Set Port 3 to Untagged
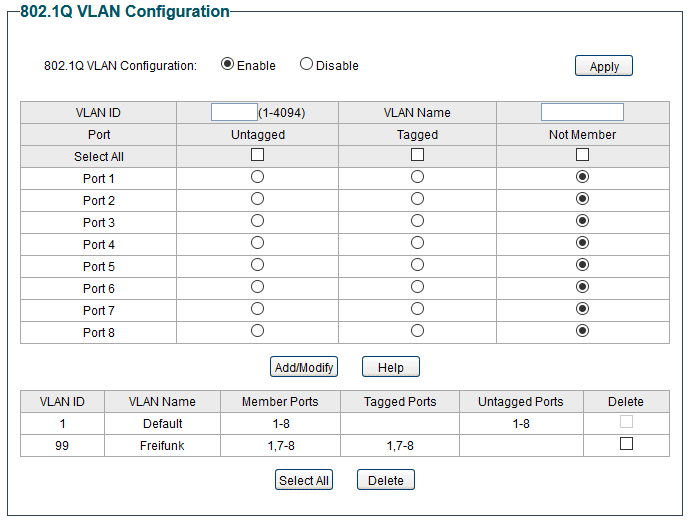The height and width of the screenshot is (522, 689). click(x=257, y=221)
